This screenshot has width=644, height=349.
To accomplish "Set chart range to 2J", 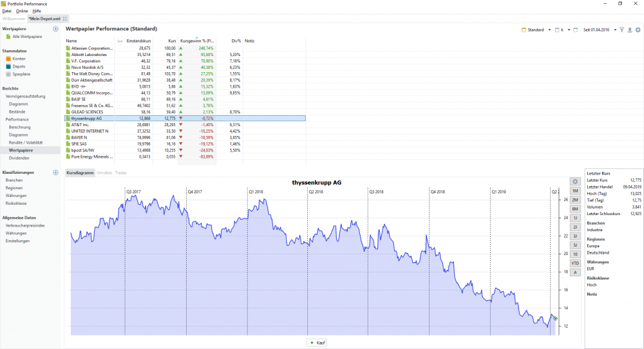I will point(575,227).
